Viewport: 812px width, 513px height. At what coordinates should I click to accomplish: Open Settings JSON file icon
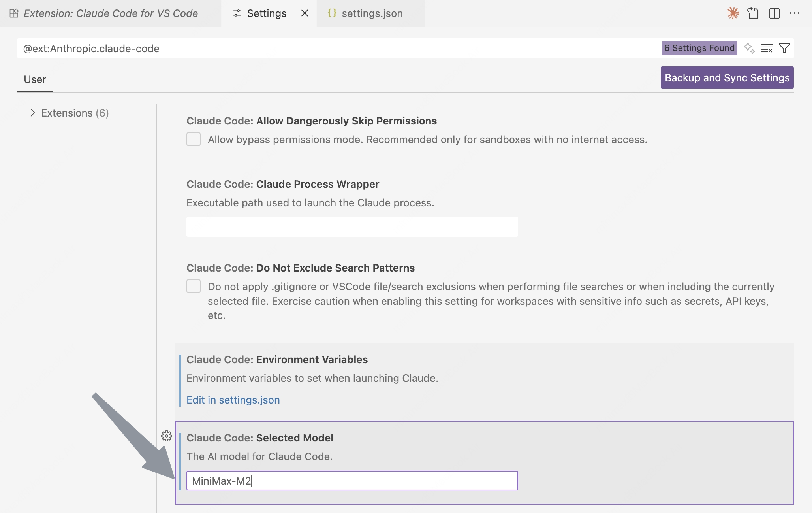click(753, 13)
